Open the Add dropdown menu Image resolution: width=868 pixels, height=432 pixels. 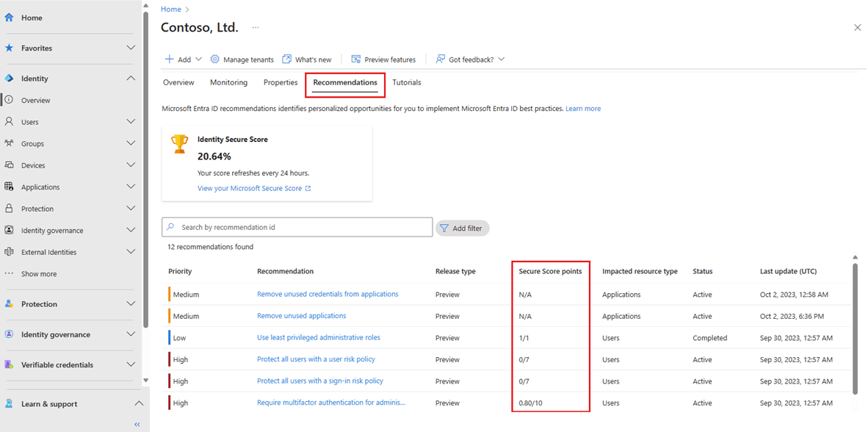[x=183, y=59]
